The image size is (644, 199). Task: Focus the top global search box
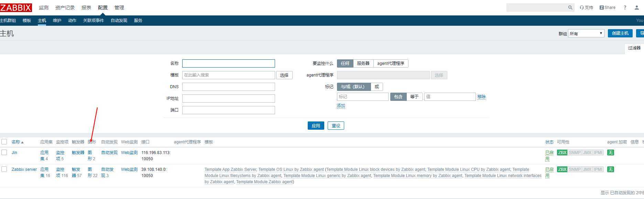(536, 8)
